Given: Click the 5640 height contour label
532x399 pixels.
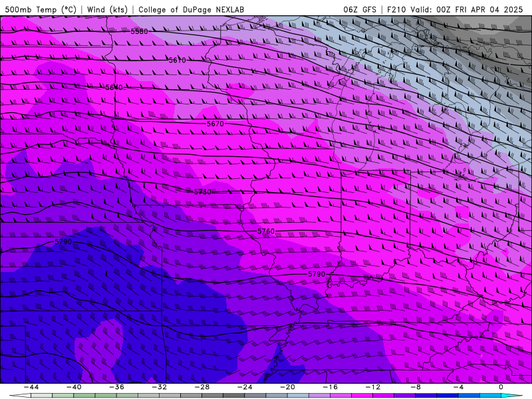Looking at the screenshot, I should 114,88.
